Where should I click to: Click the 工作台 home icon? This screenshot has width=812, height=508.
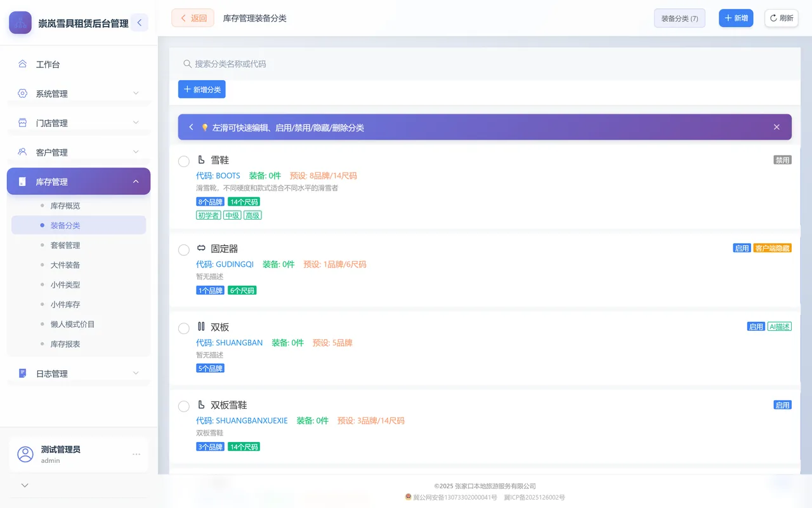[23, 64]
